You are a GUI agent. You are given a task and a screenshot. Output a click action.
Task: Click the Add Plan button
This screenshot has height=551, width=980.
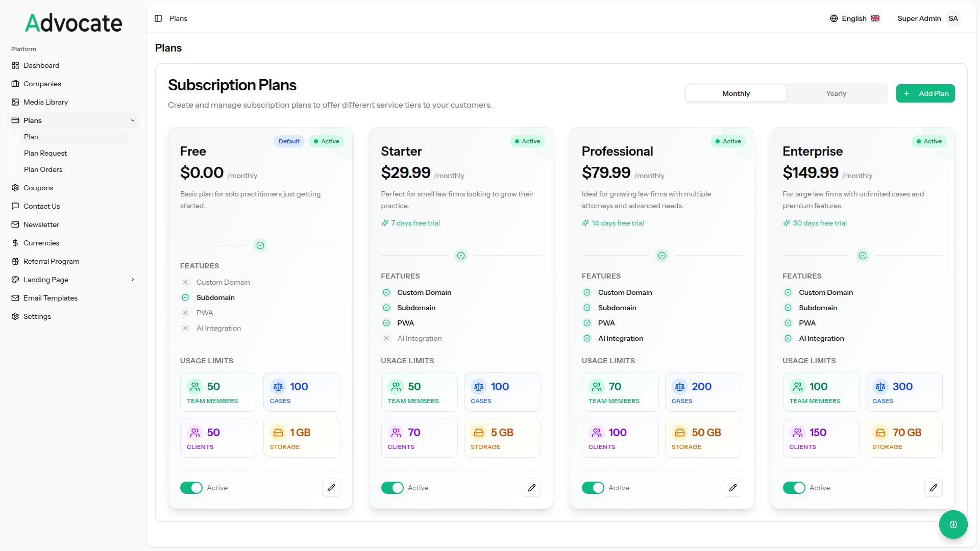(925, 93)
